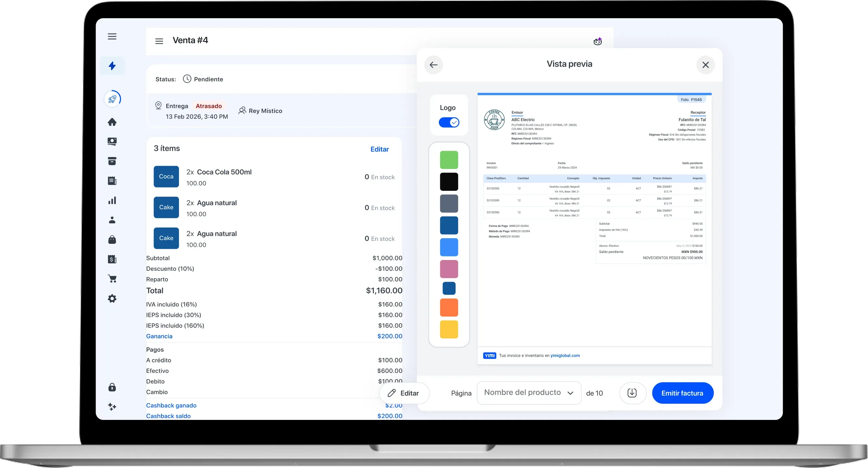This screenshot has width=868, height=468.
Task: Click the Ganancia link
Action: 159,336
